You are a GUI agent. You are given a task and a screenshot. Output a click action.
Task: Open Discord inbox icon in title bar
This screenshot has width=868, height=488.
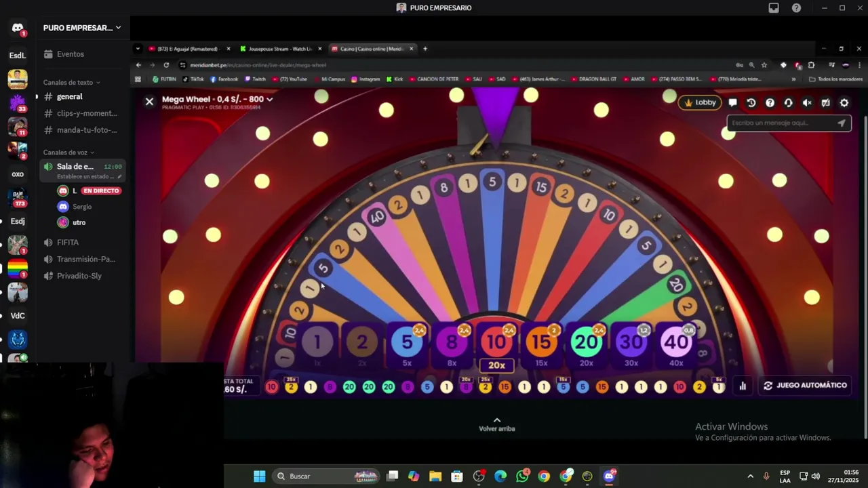[x=774, y=8]
